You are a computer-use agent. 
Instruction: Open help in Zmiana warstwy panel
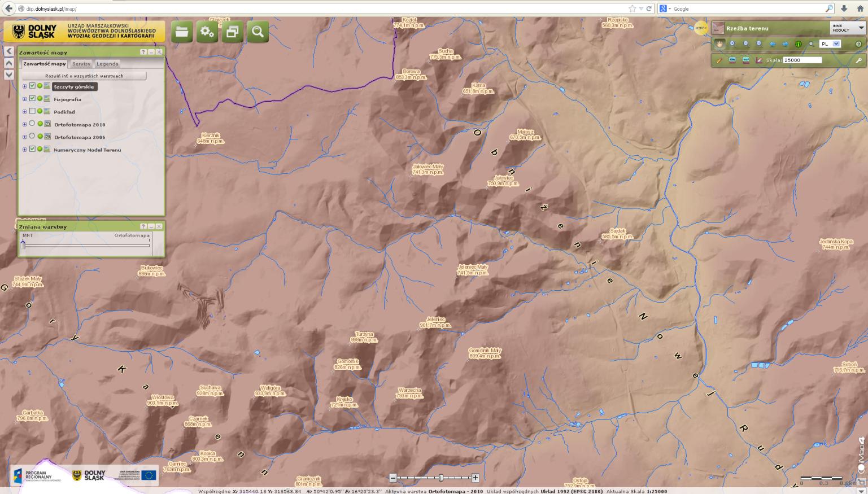click(143, 226)
